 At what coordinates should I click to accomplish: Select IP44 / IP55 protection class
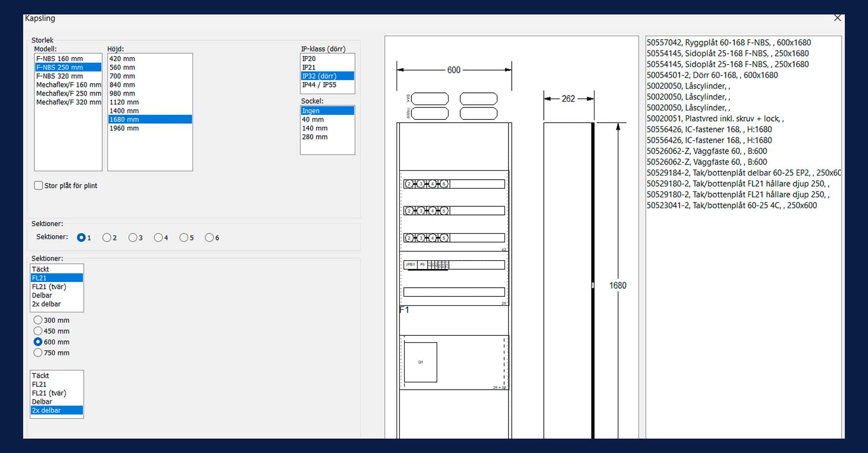pyautogui.click(x=319, y=85)
